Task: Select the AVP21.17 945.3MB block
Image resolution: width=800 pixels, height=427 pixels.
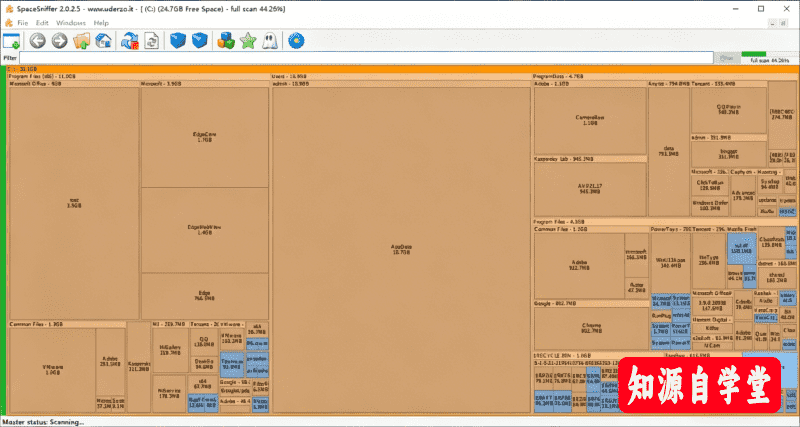Action: pos(590,189)
